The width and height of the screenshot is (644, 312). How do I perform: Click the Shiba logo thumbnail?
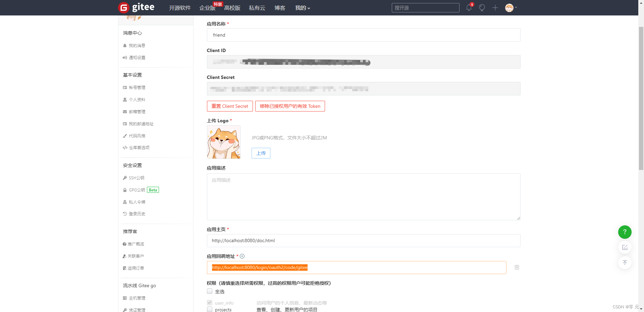(224, 142)
